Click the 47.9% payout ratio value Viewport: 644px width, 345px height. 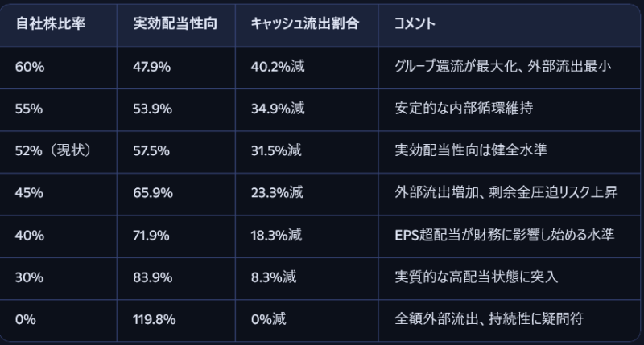pos(151,67)
